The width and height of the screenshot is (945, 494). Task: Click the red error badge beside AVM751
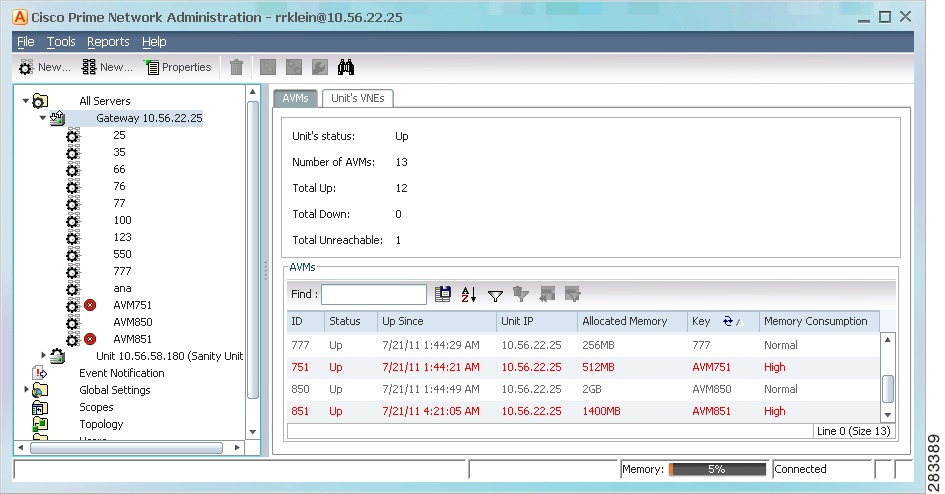point(90,305)
